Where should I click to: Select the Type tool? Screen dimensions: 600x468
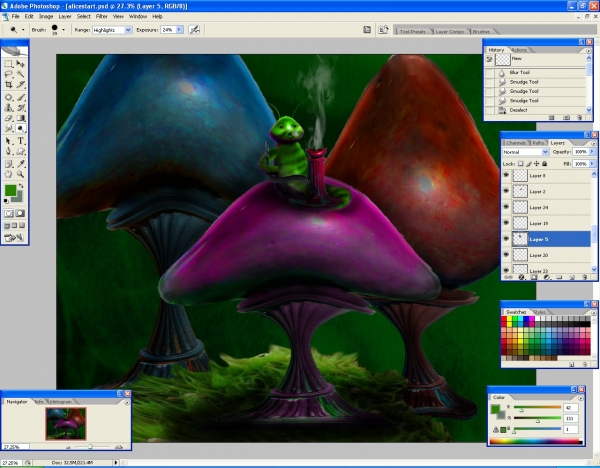tap(21, 141)
